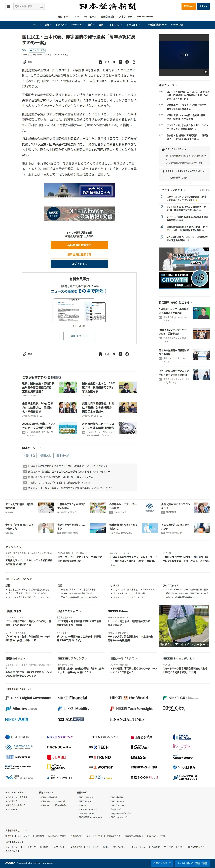
Task: Open the NIKKEI Prime dropdown in the header
Action: point(147,17)
